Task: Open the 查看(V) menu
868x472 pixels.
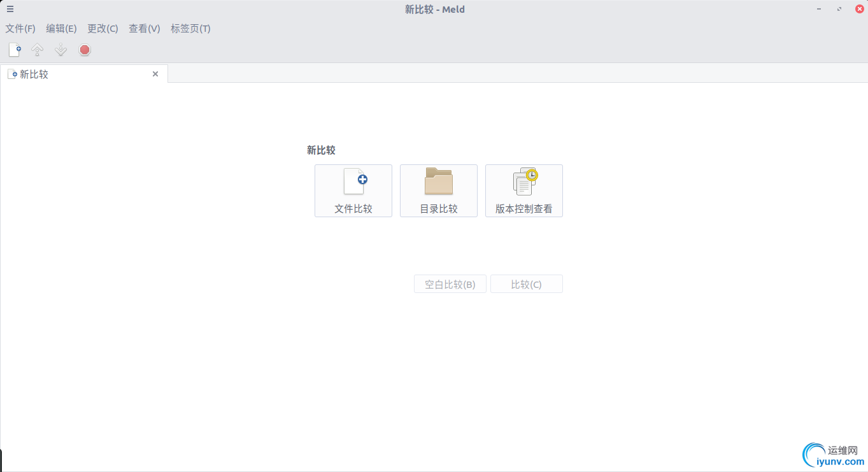Action: [144, 29]
